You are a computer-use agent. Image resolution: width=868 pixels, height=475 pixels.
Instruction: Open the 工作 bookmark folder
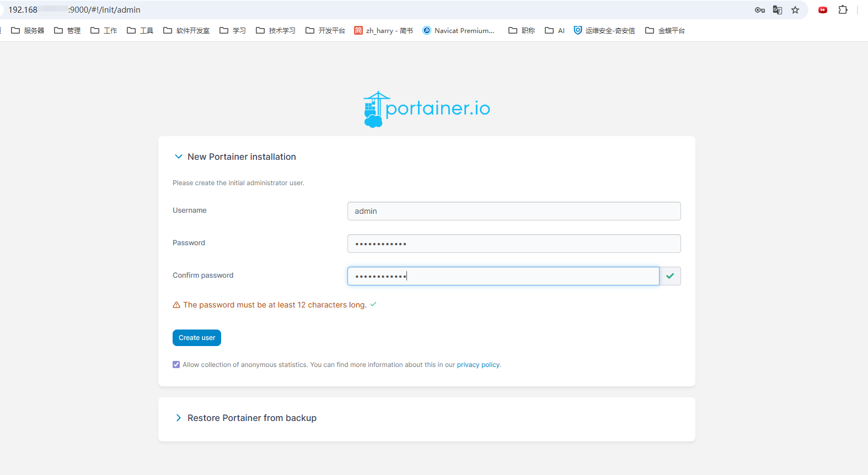[x=104, y=30]
